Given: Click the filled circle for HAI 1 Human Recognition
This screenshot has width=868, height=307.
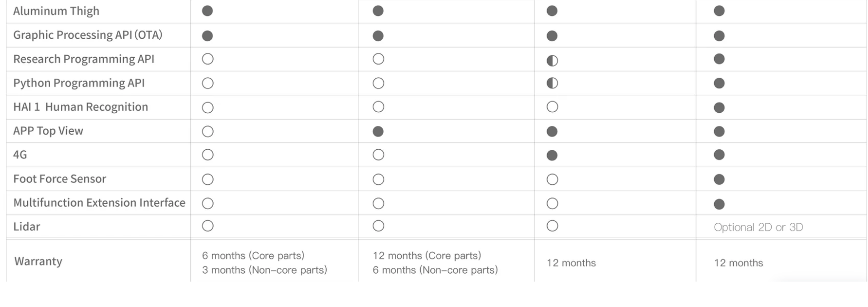Looking at the screenshot, I should click(x=719, y=107).
